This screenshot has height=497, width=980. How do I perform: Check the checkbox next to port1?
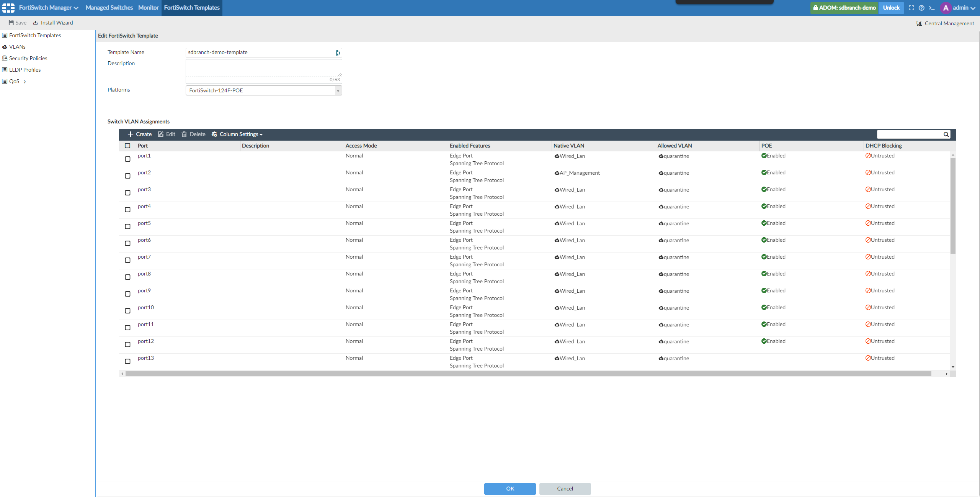tap(128, 159)
